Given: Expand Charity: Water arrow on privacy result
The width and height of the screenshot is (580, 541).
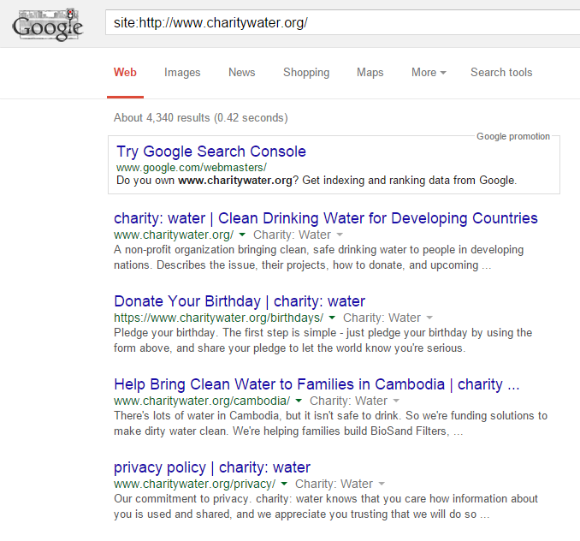Looking at the screenshot, I should click(x=382, y=484).
